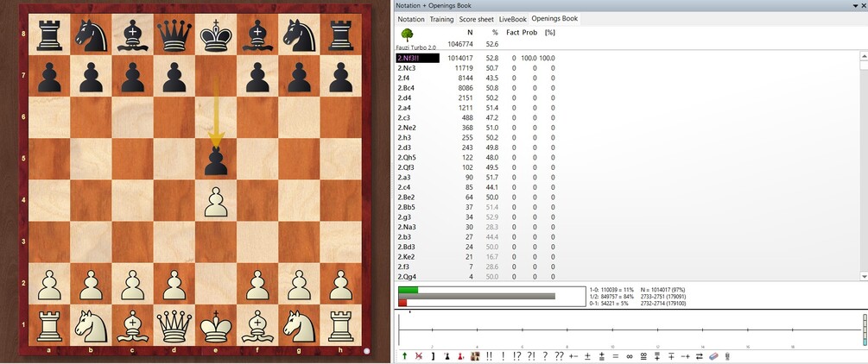Click the [%] column header
This screenshot has height=364, width=868.
coord(549,32)
